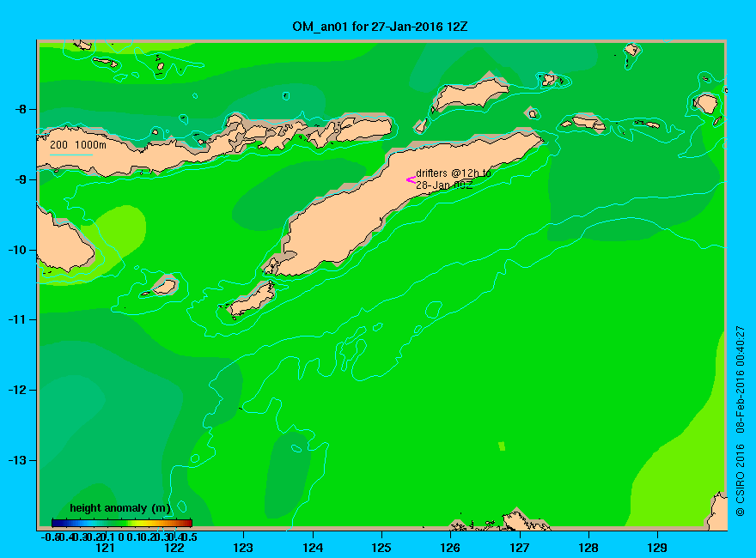This screenshot has height=558, width=756.
Task: Click longitude label 123 on x-axis
Action: [243, 548]
